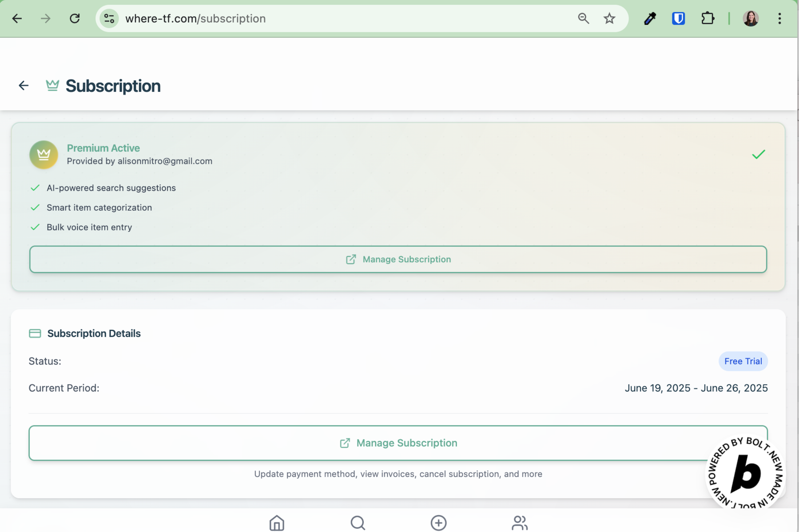Open the people sharing icon in bottom nav
The height and width of the screenshot is (532, 799).
520,522
